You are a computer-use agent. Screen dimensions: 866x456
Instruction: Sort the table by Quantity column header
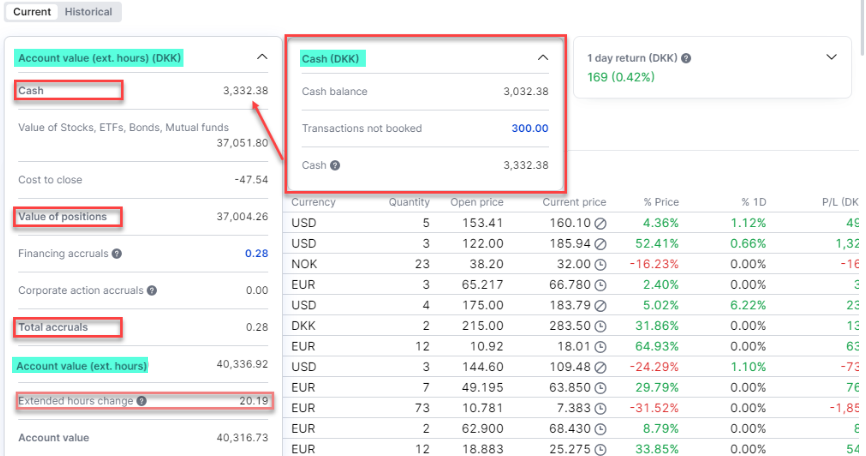tap(409, 202)
